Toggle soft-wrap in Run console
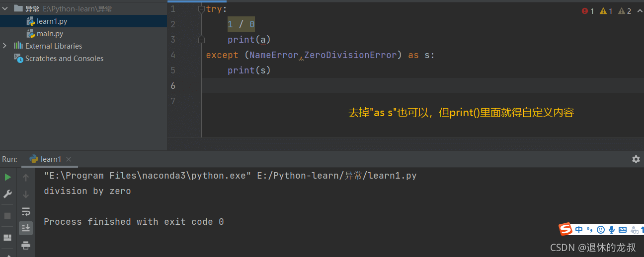This screenshot has height=257, width=644. tap(26, 211)
